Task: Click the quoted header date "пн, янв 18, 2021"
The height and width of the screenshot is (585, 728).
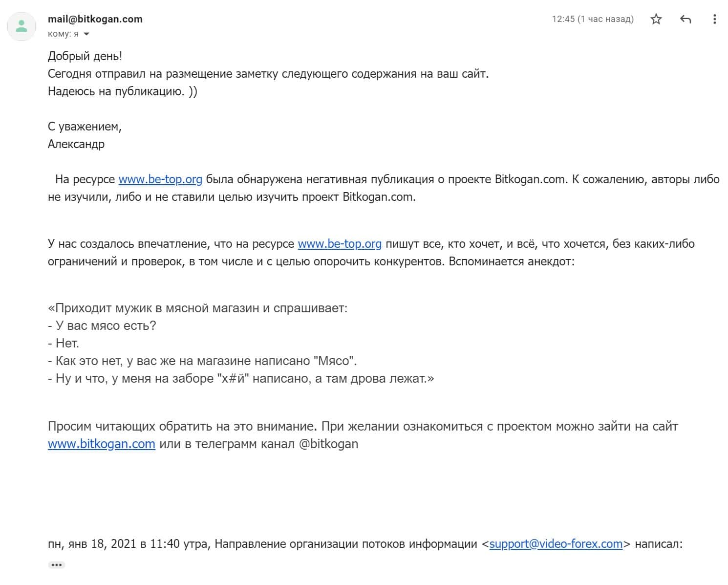Action: pos(92,544)
